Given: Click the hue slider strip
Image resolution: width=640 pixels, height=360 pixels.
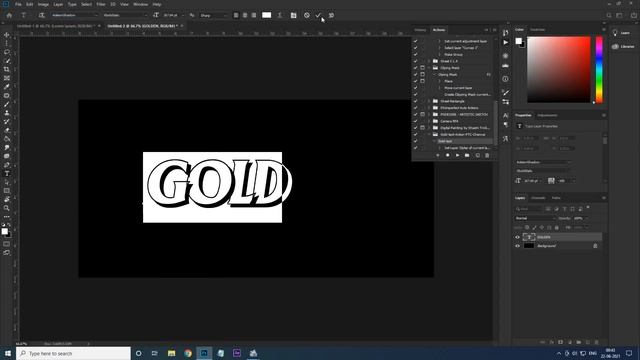Looking at the screenshot, I should pos(599,69).
